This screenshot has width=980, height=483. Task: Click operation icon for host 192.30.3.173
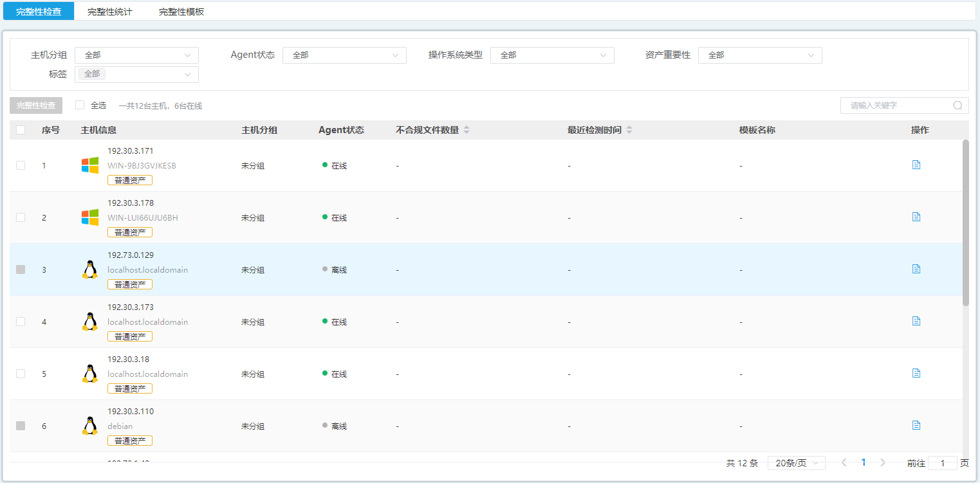point(916,321)
